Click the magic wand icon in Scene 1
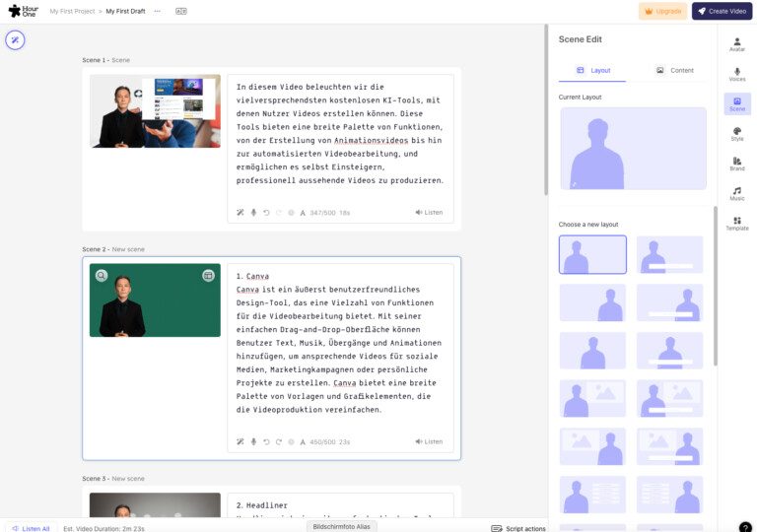Viewport: 757px width, 532px height. pyautogui.click(x=240, y=213)
